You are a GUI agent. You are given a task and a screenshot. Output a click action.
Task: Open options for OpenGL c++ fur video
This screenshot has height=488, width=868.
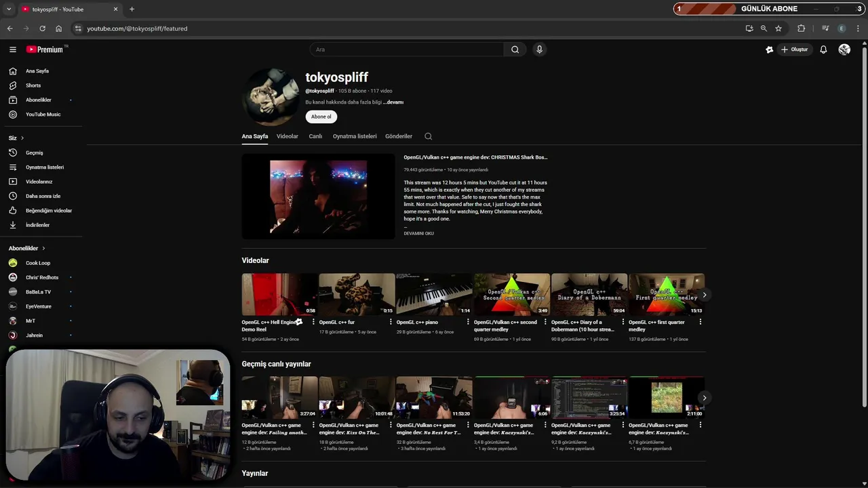(x=391, y=322)
